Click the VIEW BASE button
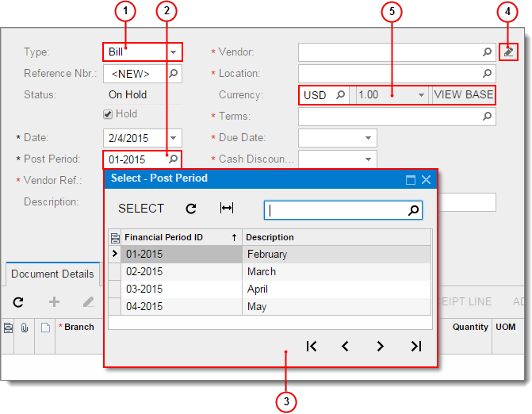 click(464, 94)
